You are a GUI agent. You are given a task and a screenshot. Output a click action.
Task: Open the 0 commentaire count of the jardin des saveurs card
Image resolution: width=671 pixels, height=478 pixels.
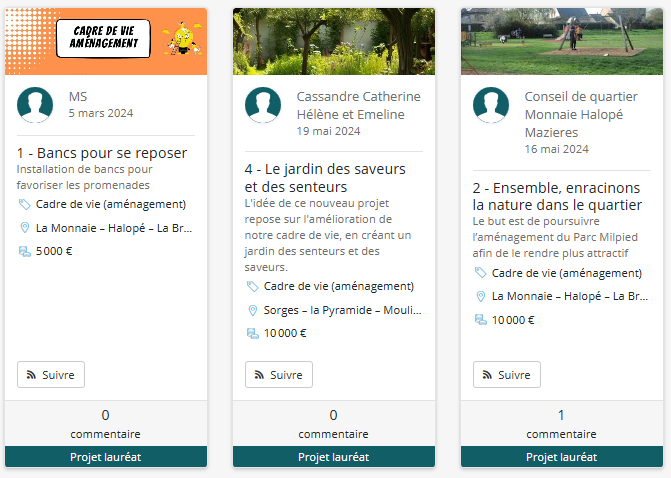pyautogui.click(x=334, y=424)
